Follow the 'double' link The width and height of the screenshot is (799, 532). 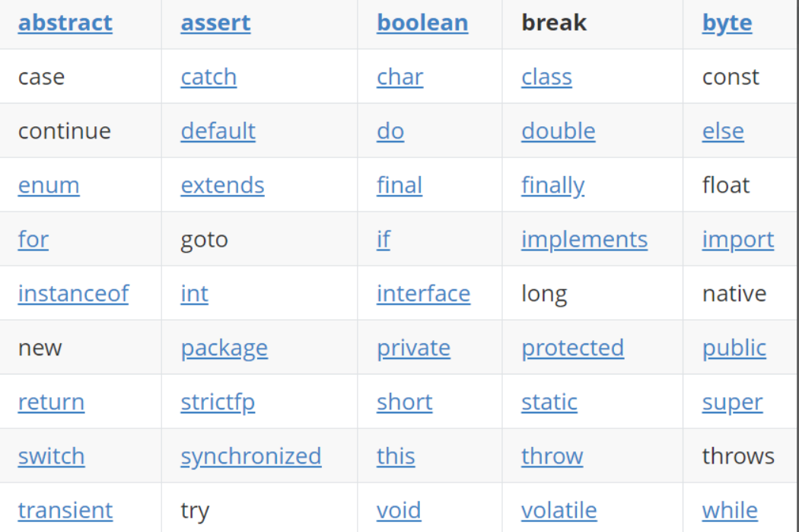[x=558, y=131]
